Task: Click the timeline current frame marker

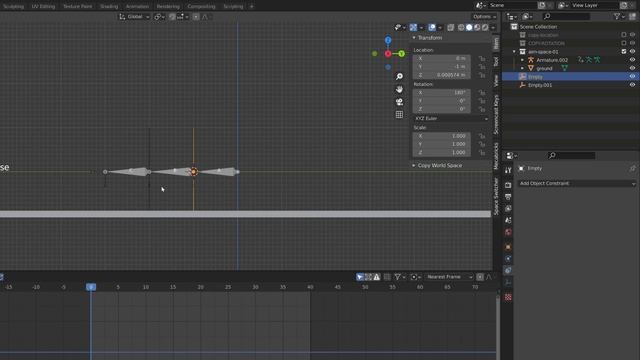Action: tap(91, 287)
